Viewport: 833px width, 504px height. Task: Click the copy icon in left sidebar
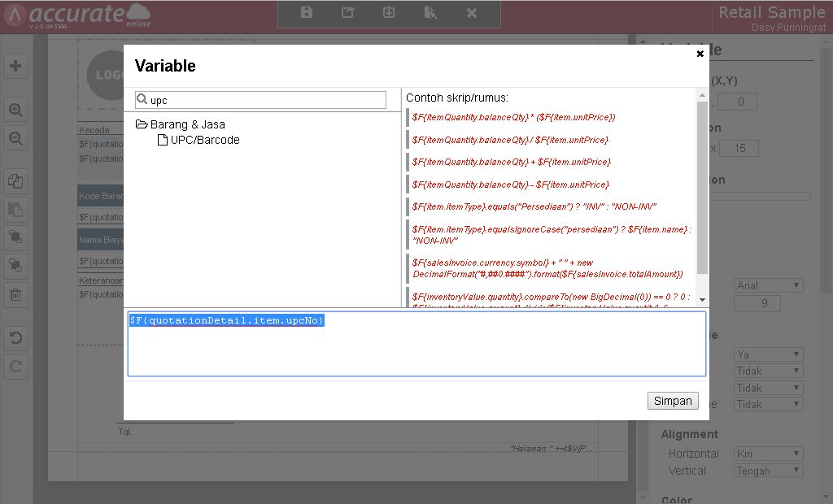coord(15,181)
